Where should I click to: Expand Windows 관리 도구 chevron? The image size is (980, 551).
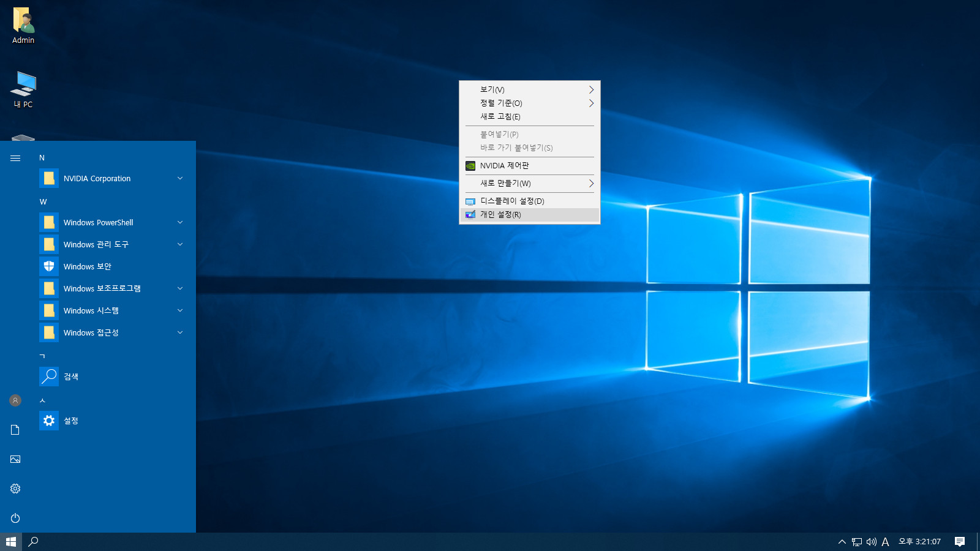(180, 244)
